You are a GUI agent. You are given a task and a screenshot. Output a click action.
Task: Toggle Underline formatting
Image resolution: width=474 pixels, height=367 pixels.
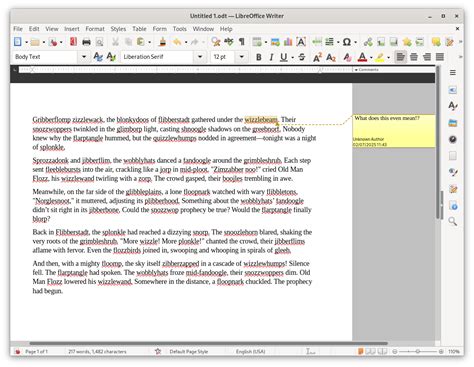point(284,57)
